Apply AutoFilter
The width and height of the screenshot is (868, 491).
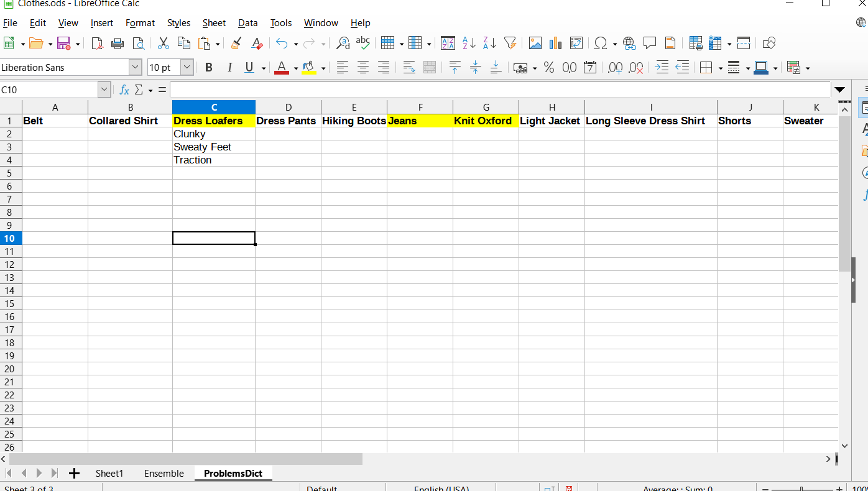[510, 43]
